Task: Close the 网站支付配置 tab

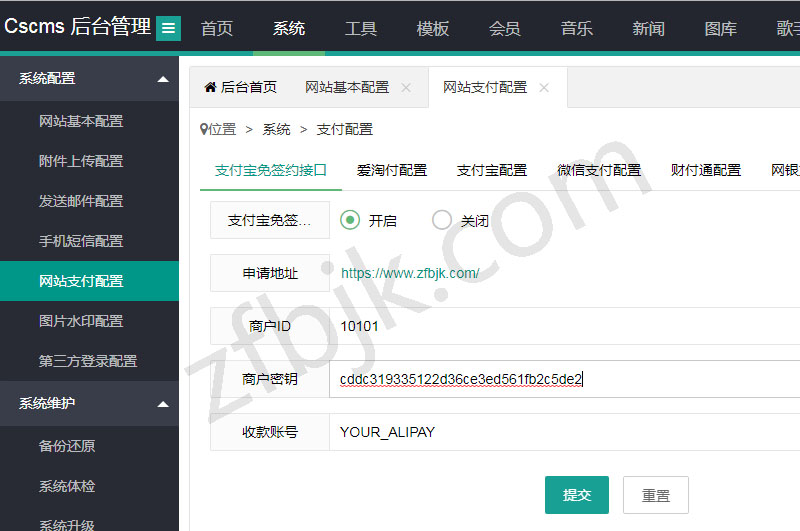Action: [x=544, y=88]
